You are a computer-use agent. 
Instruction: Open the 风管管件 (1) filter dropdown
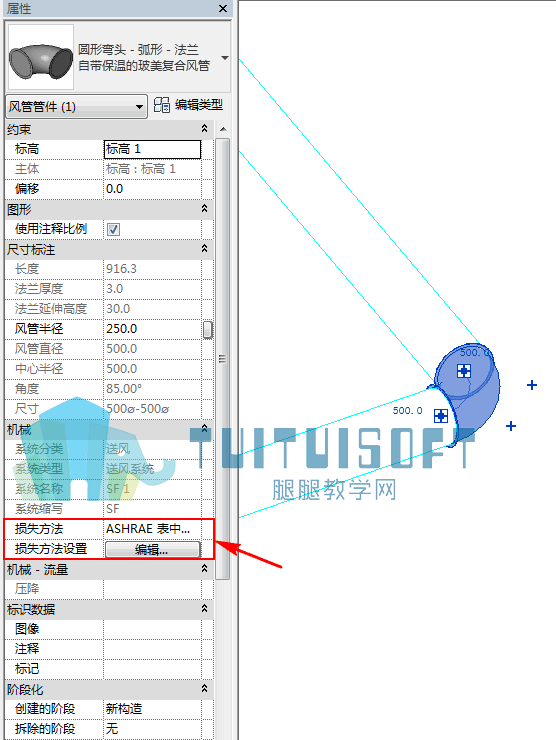click(x=76, y=107)
